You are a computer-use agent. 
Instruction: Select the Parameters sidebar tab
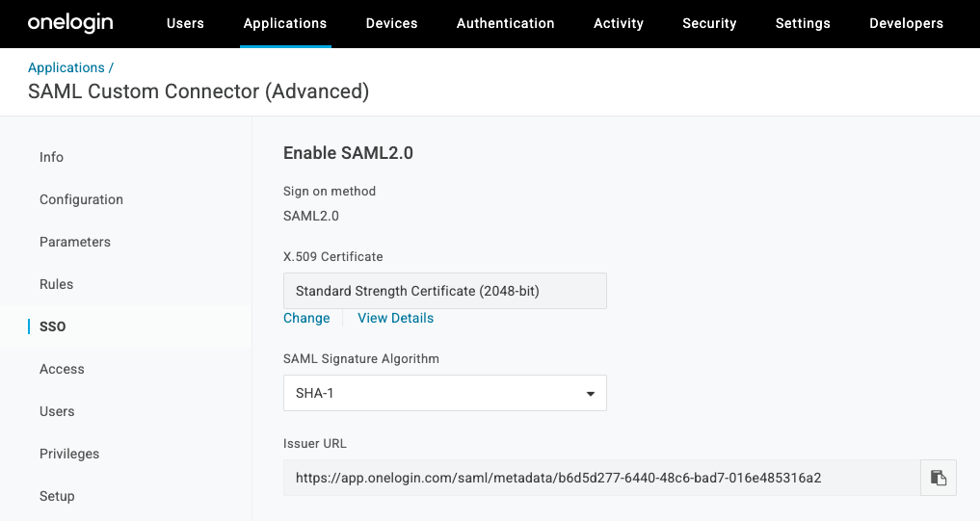click(x=75, y=242)
